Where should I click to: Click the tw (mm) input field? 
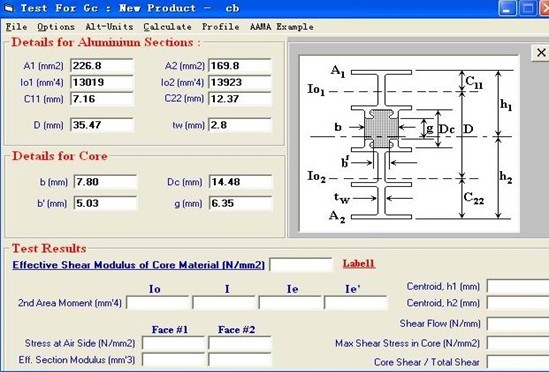(x=240, y=125)
